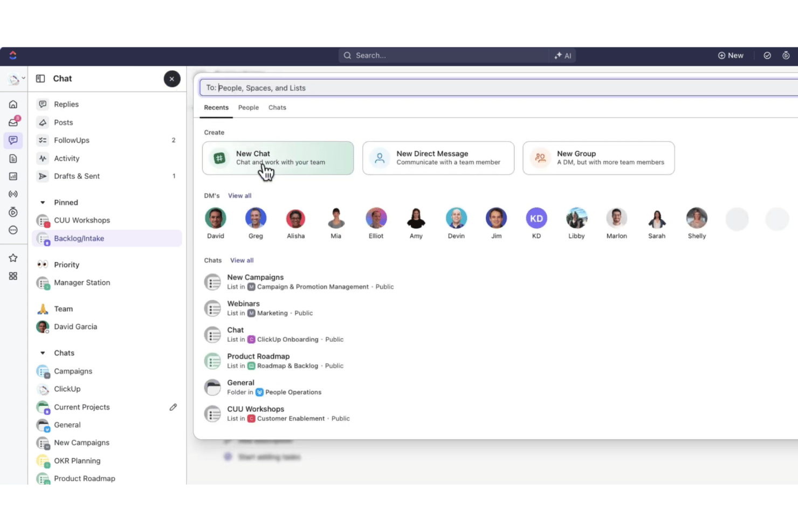Click the New button in top bar
The width and height of the screenshot is (798, 532).
click(x=731, y=56)
